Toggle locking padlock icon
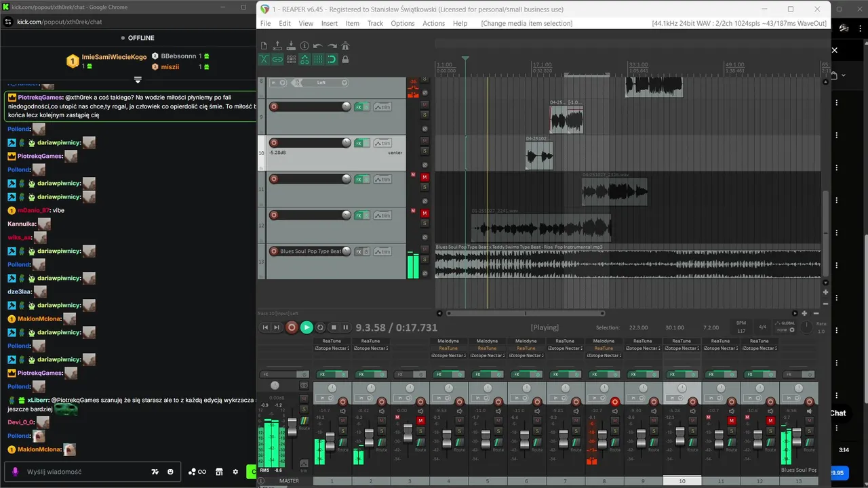 345,60
